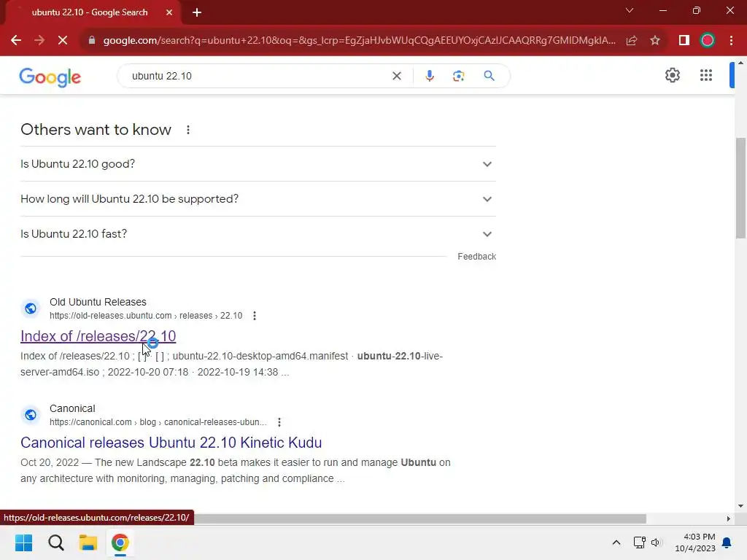Screen dimensions: 747x560
Task: Open volume control in system tray
Action: 657,542
